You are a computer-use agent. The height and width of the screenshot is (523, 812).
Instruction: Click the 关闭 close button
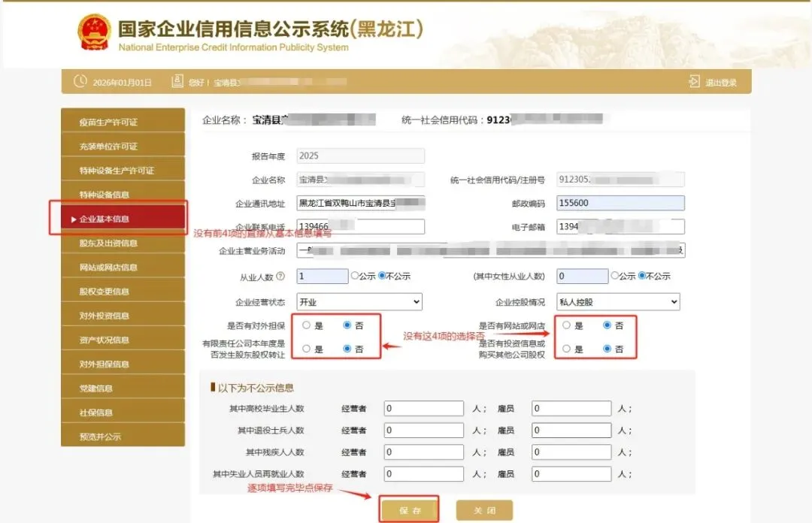484,510
